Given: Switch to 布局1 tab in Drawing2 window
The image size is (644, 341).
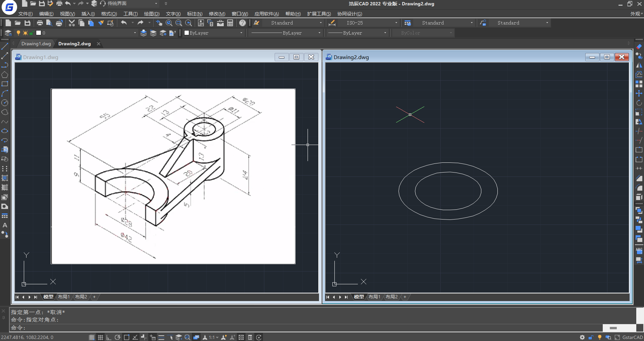Looking at the screenshot, I should coord(374,297).
